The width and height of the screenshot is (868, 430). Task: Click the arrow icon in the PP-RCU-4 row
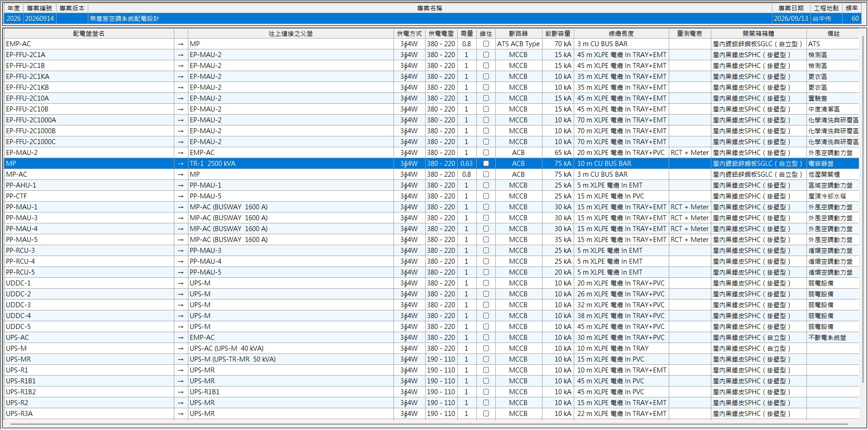pyautogui.click(x=181, y=261)
